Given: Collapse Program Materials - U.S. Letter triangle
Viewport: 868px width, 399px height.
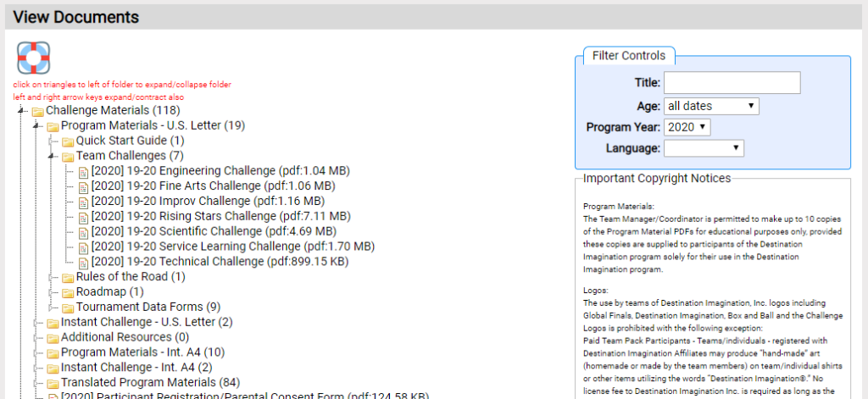Looking at the screenshot, I should [36, 126].
